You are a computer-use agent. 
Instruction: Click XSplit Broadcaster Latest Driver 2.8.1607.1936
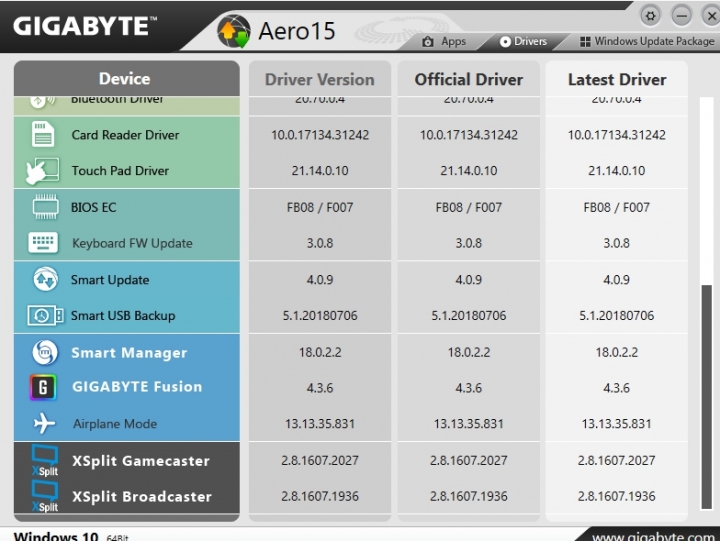616,496
